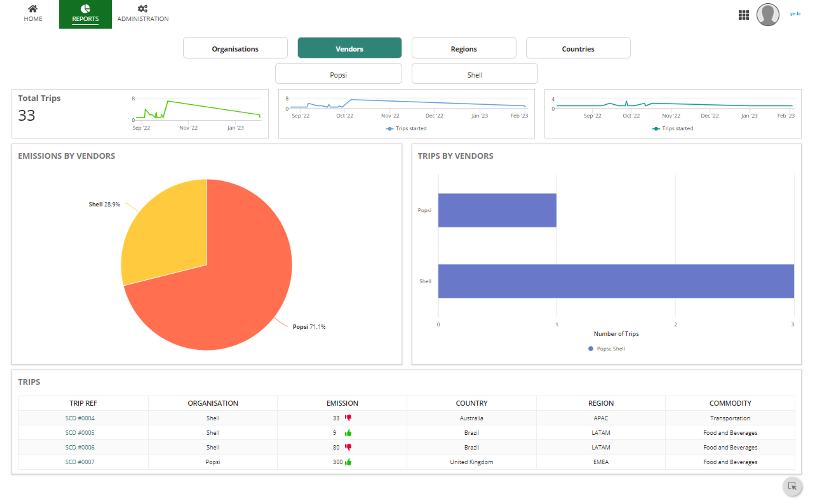Click the Total Trips value 33
This screenshot has width=813, height=504.
click(26, 115)
